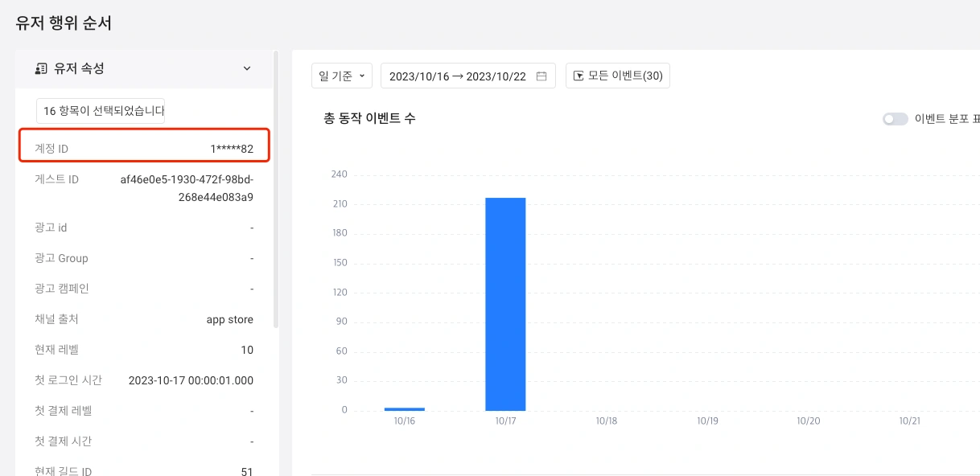Click the 현재 길드 ID value 51
Viewport: 980px width, 476px height.
(247, 471)
